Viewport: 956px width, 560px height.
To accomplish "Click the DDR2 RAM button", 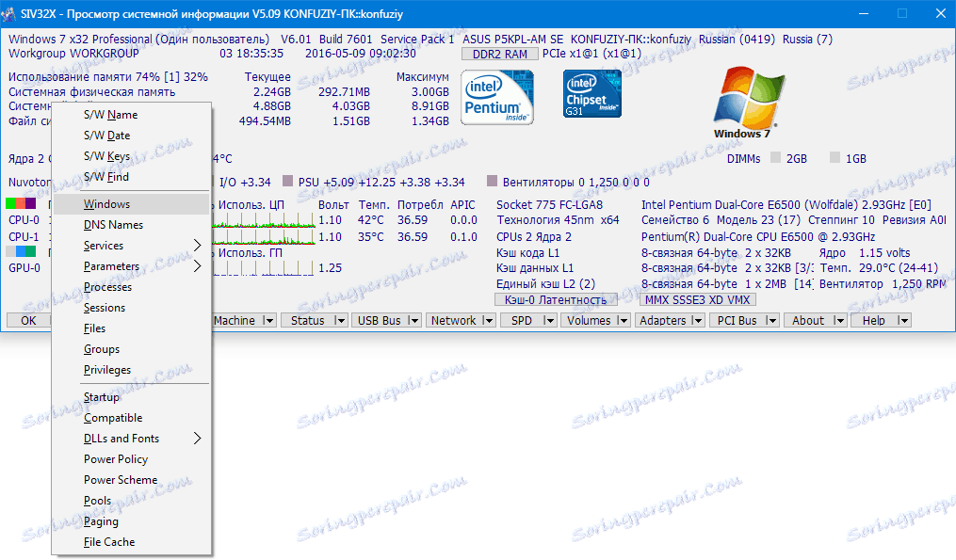I will tap(500, 55).
